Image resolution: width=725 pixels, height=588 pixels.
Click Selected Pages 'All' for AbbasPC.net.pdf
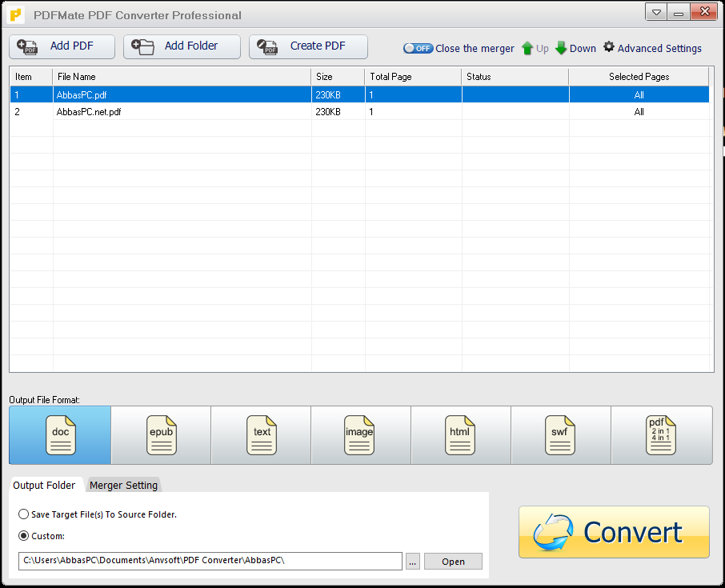pos(639,111)
